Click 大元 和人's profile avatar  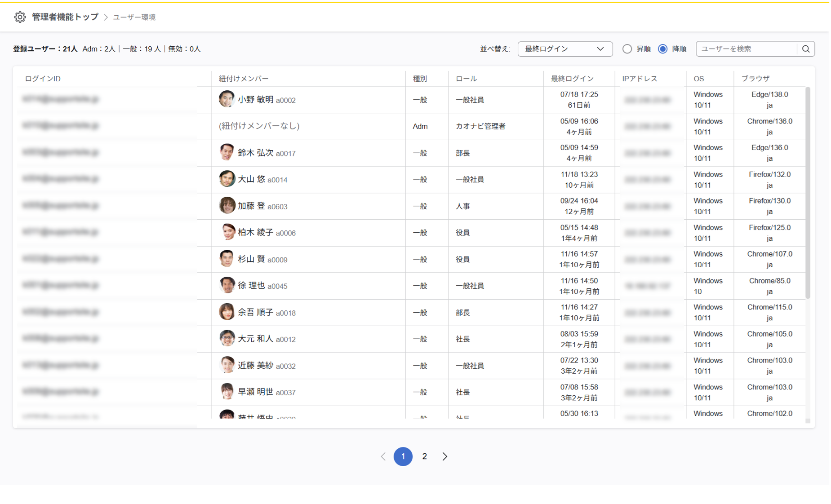click(227, 338)
